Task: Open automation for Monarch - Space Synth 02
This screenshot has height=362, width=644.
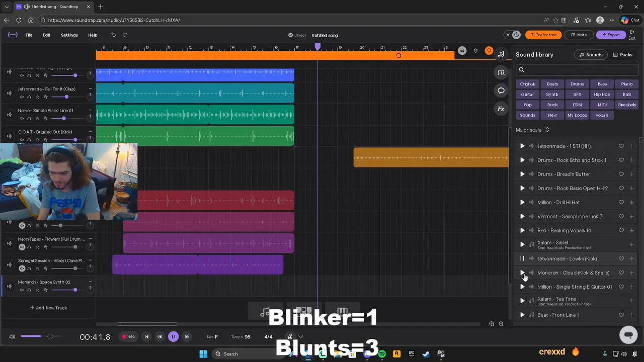Action: click(45, 290)
